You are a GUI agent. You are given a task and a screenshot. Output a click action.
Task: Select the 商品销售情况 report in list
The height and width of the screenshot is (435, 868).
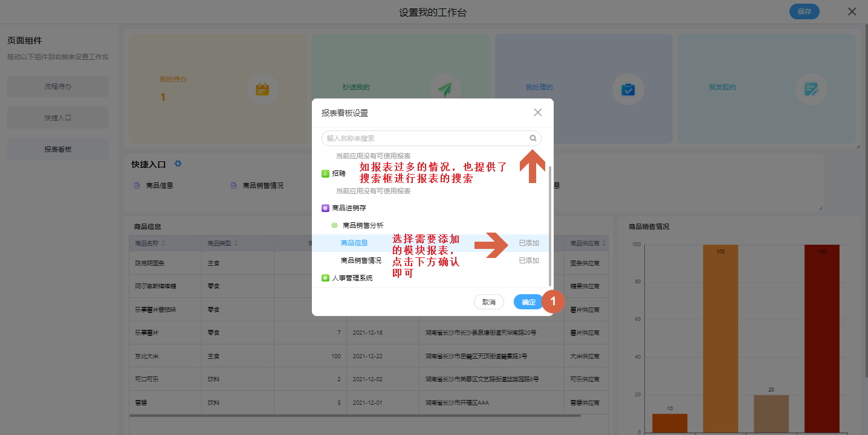361,260
